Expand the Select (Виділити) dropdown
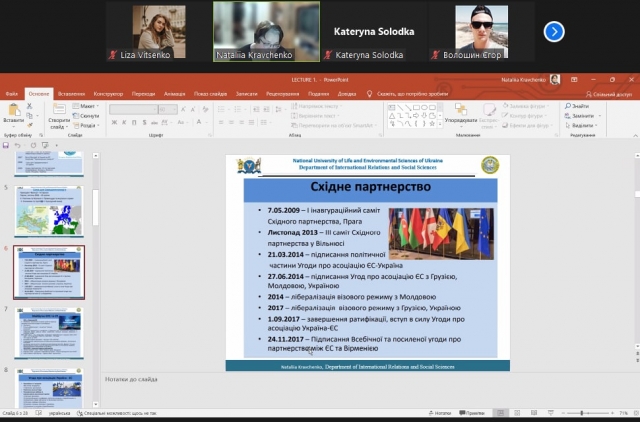The height and width of the screenshot is (422, 640). tap(583, 125)
